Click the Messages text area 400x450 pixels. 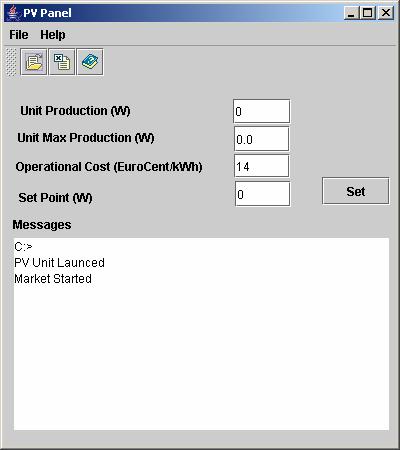201,334
